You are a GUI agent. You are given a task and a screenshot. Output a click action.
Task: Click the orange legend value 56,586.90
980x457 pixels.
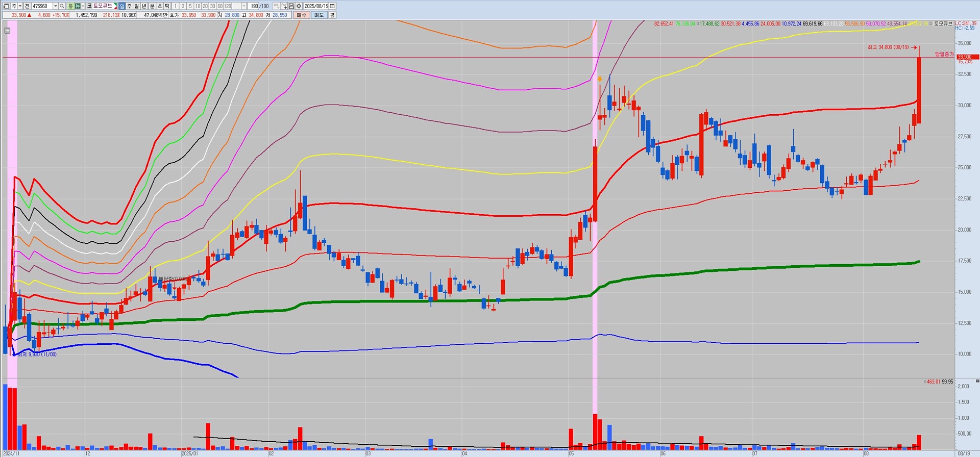click(855, 24)
